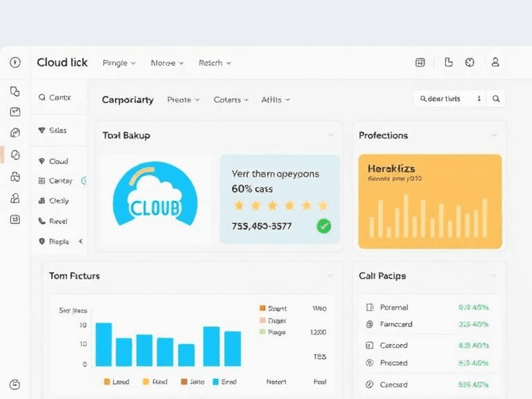Open the settings dial icon in header

470,62
